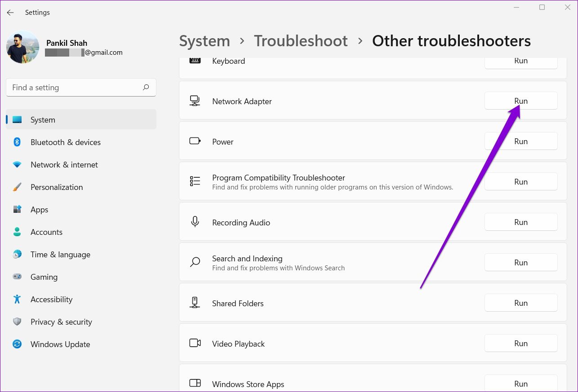Click the Search and Indexing label
The height and width of the screenshot is (392, 578).
point(247,259)
